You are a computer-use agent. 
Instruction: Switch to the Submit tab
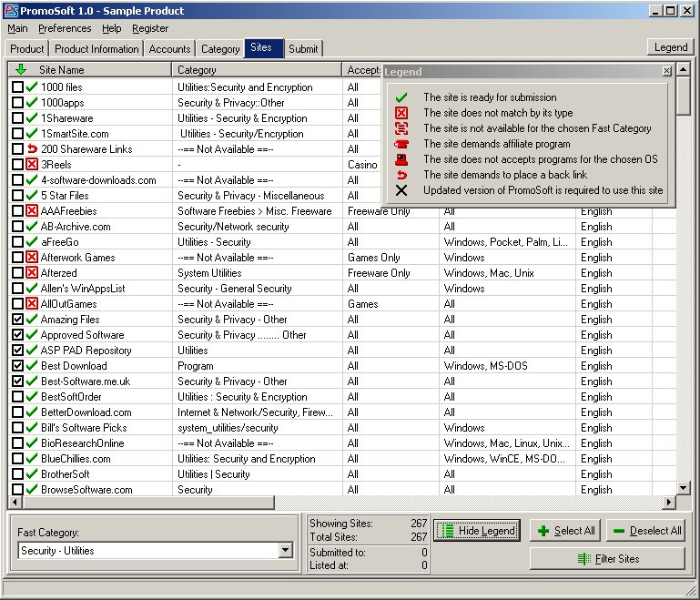pos(303,48)
